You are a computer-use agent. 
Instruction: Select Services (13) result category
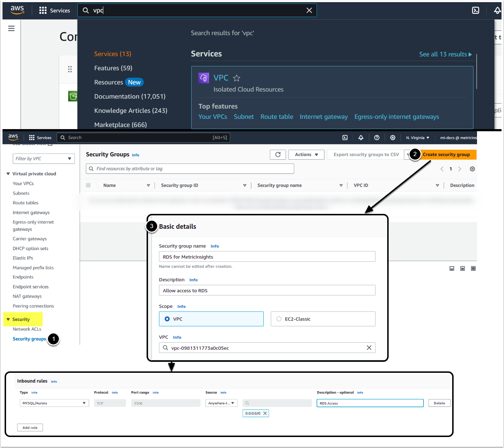pyautogui.click(x=113, y=54)
